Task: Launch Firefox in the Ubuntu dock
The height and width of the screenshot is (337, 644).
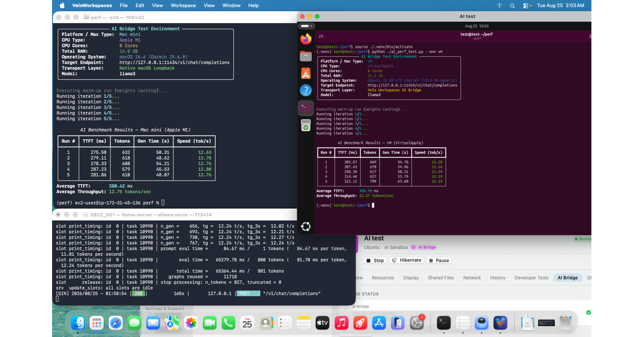Action: (x=305, y=39)
